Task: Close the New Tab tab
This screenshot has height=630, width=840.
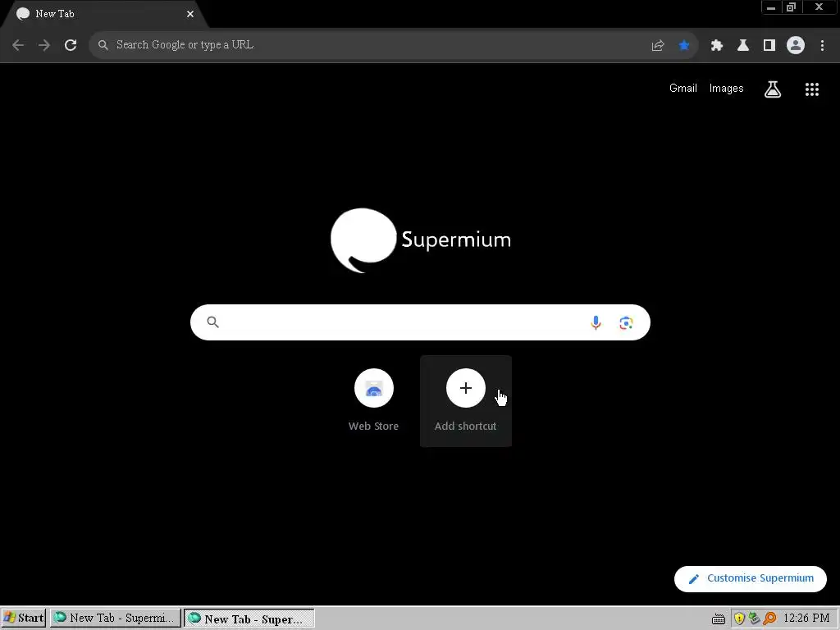Action: pyautogui.click(x=190, y=14)
